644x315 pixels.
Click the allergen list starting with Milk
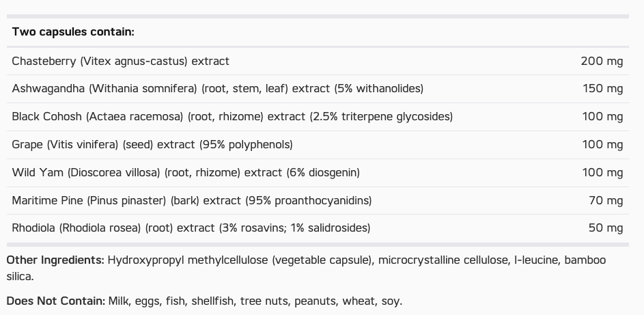pos(255,301)
